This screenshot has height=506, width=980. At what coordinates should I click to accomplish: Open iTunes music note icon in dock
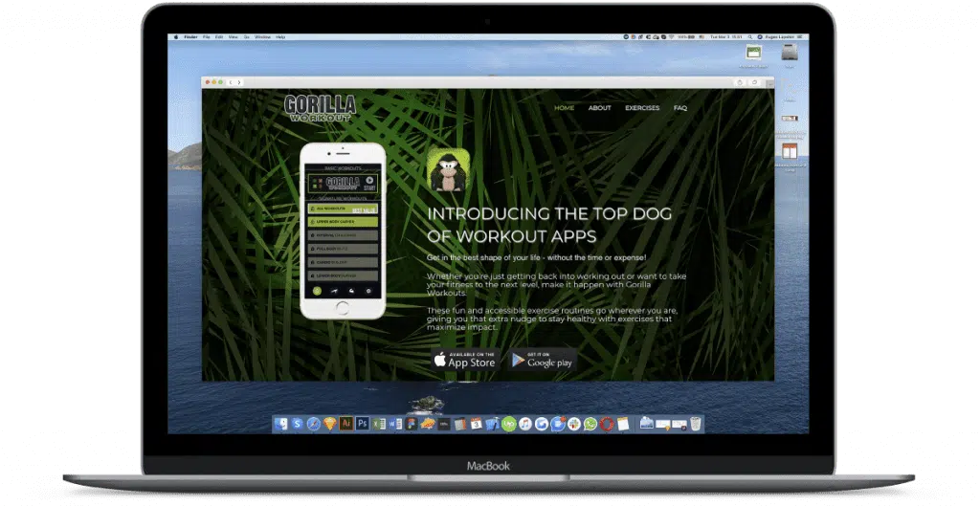click(x=525, y=424)
